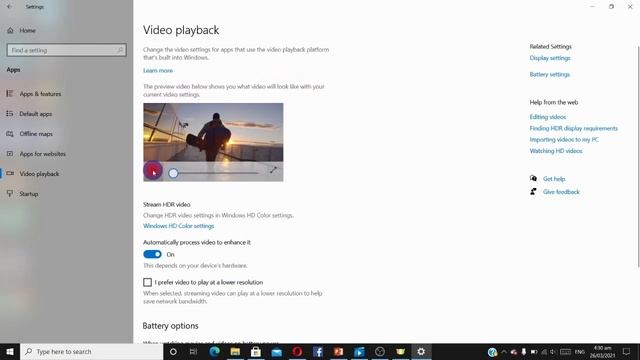Open the Windows Start menu
The image size is (640, 360).
click(x=10, y=351)
